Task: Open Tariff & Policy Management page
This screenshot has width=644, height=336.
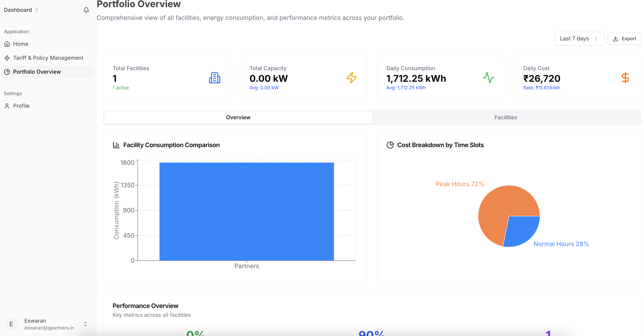Action: coord(48,58)
